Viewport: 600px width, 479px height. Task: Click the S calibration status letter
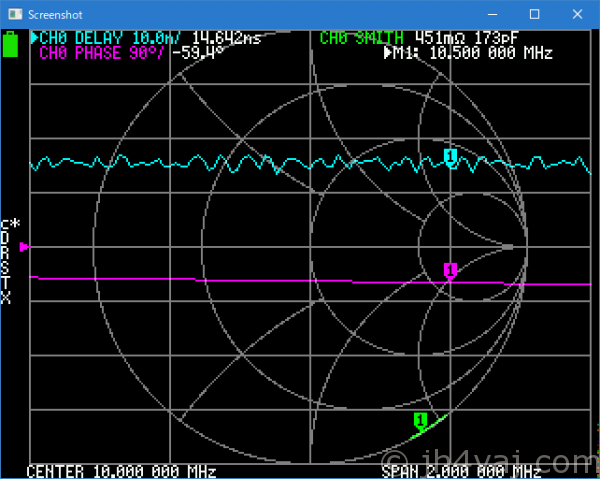point(6,269)
